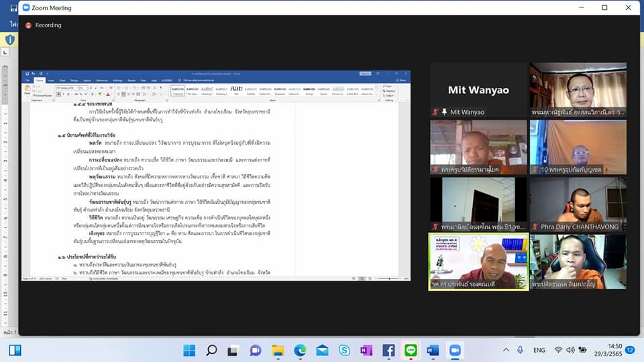Image resolution: width=644 pixels, height=362 pixels.
Task: Click the pin icon beside Mit Wanyao
Action: (444, 112)
